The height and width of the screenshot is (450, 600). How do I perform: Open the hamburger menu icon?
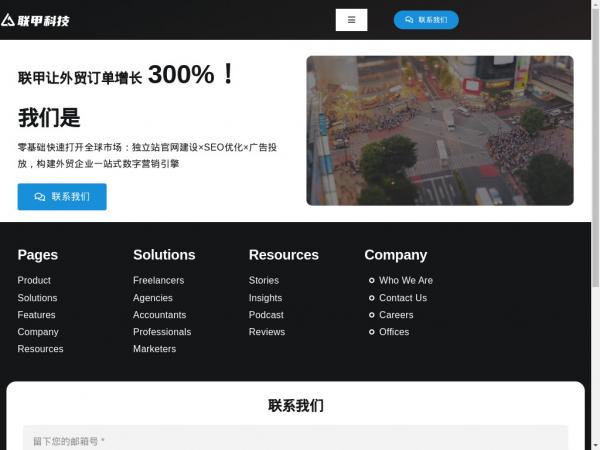coord(351,20)
